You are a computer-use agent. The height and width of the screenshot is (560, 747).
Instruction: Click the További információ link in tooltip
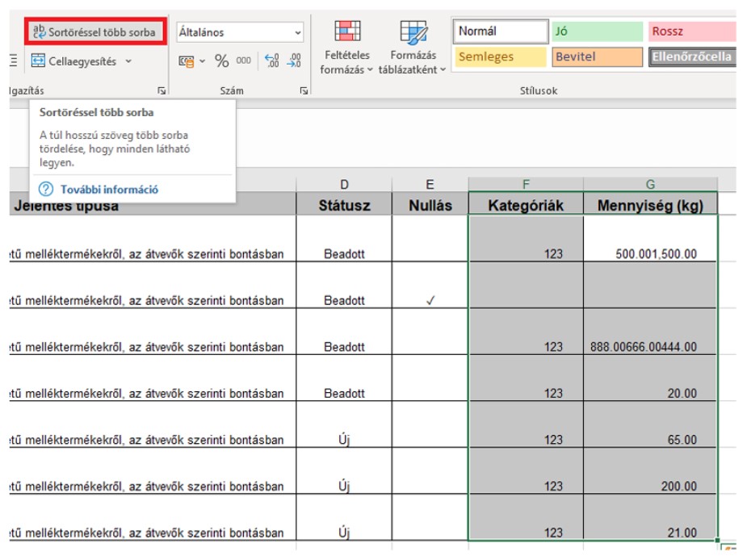[109, 190]
